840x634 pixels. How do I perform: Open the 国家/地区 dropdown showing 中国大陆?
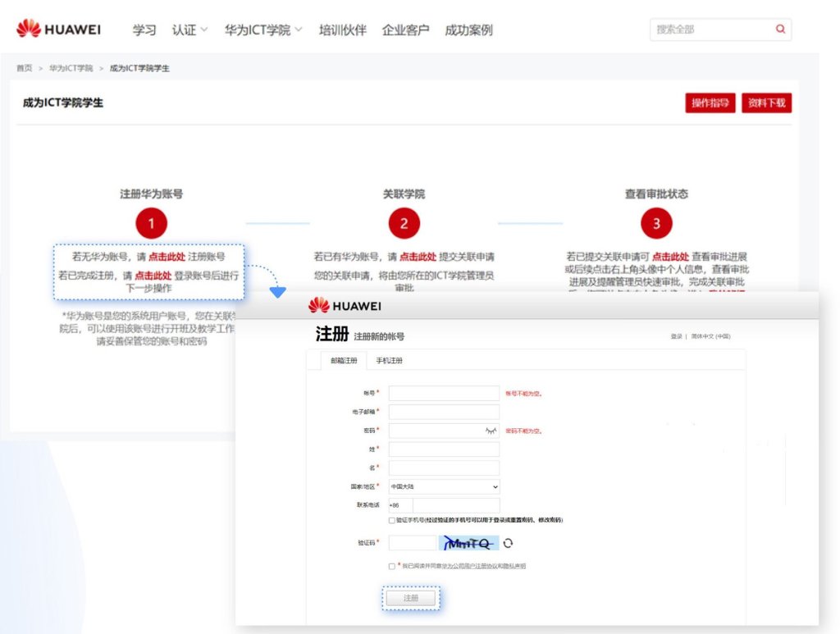[x=444, y=486]
